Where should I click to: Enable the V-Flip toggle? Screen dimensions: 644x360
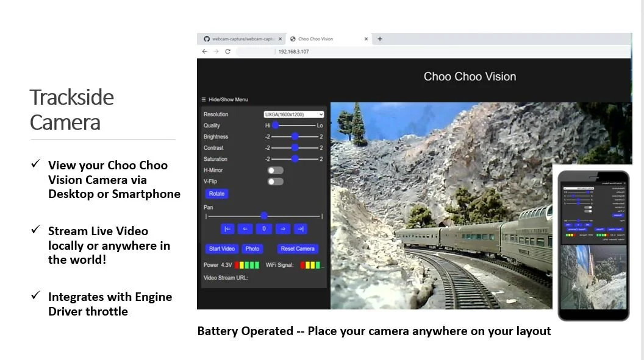click(275, 182)
